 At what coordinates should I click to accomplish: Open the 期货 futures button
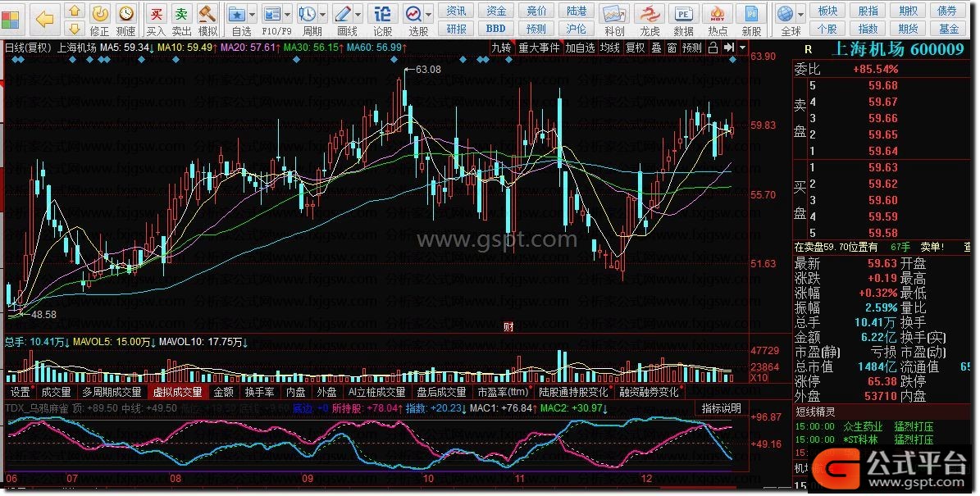tap(908, 29)
